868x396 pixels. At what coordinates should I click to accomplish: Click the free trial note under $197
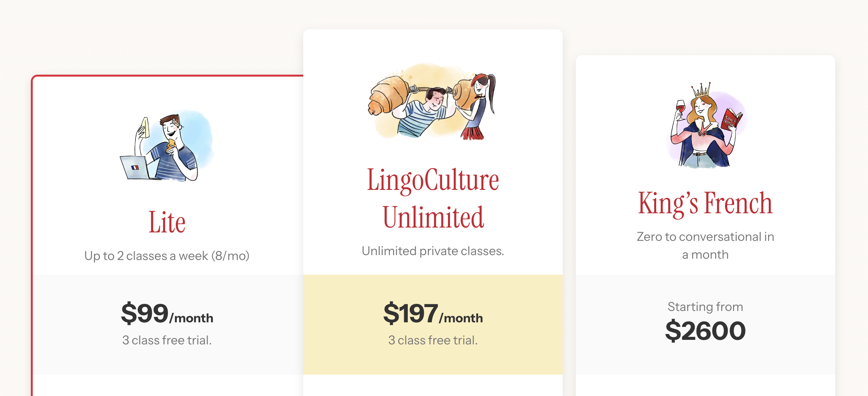tap(433, 340)
